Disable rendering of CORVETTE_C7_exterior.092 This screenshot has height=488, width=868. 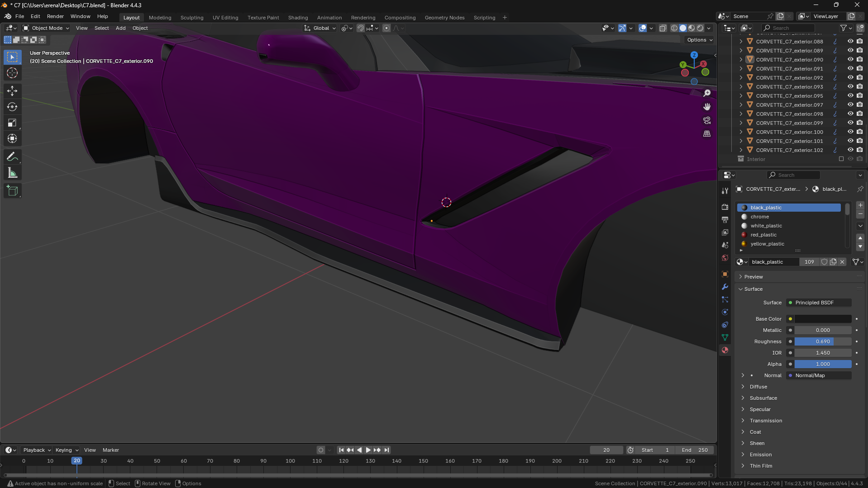click(859, 77)
